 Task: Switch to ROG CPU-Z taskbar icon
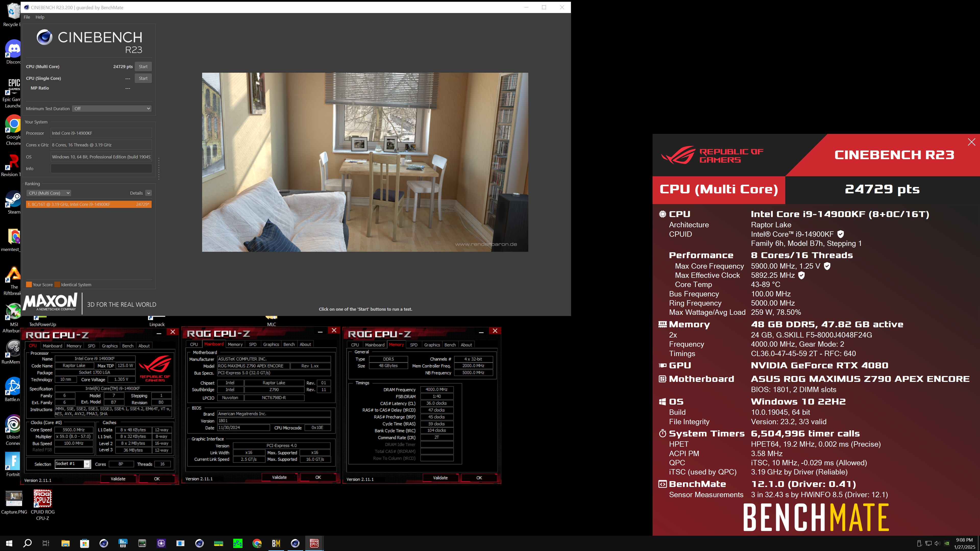[x=314, y=543]
